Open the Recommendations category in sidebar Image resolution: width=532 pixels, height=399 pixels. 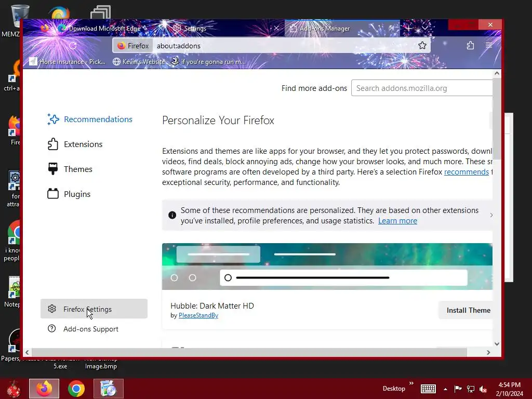(90, 119)
